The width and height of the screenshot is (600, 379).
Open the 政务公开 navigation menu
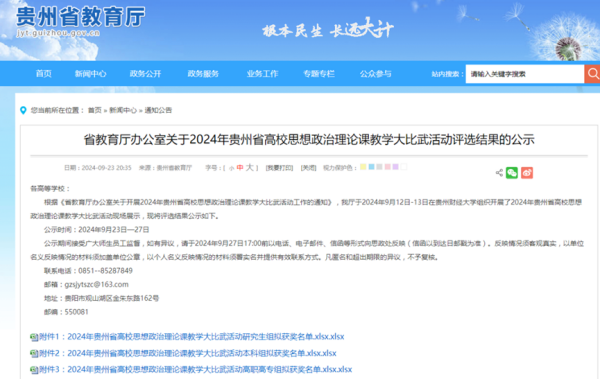[x=145, y=74]
